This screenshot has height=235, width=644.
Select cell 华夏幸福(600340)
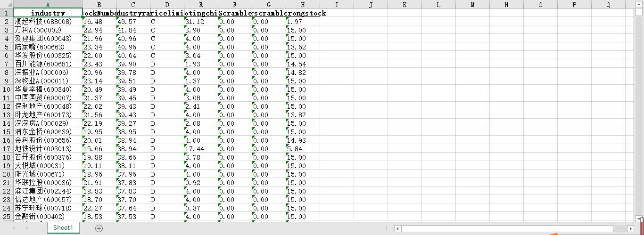click(48, 89)
